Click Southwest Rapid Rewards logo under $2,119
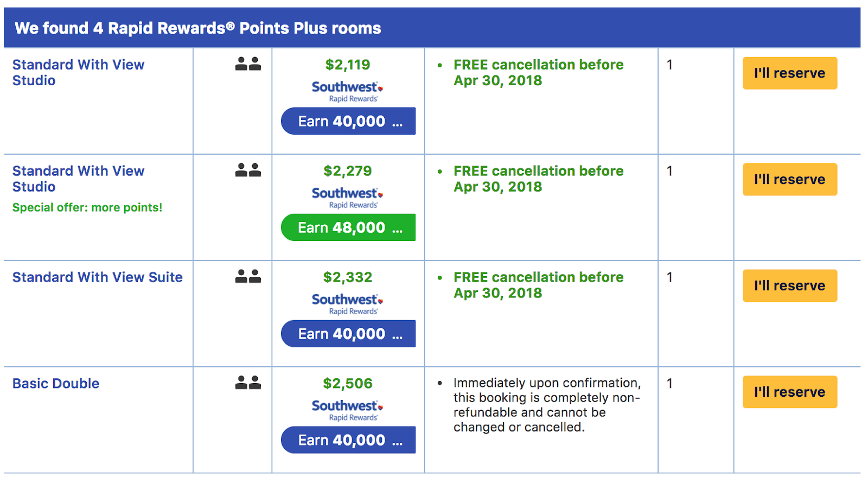Viewport: 868px width, 483px height. click(347, 91)
